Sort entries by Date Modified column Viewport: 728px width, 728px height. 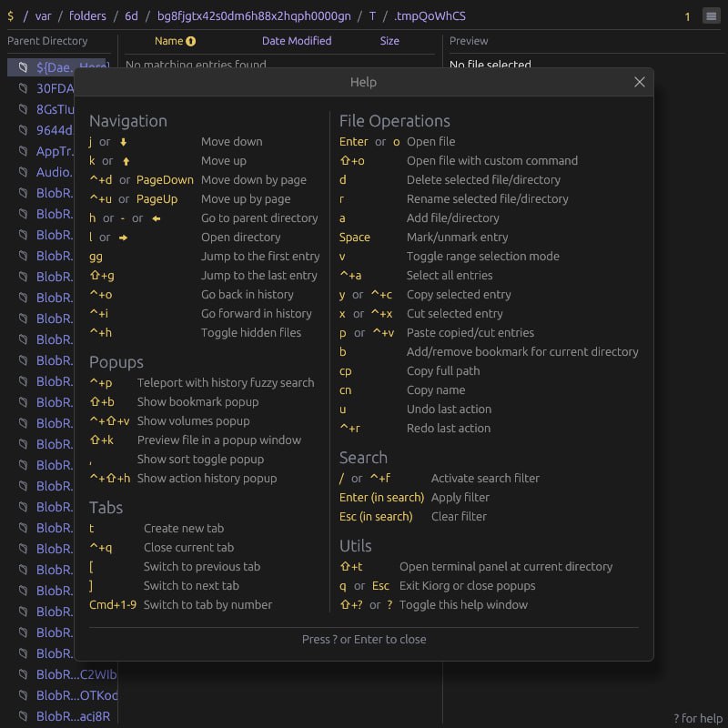tap(297, 41)
